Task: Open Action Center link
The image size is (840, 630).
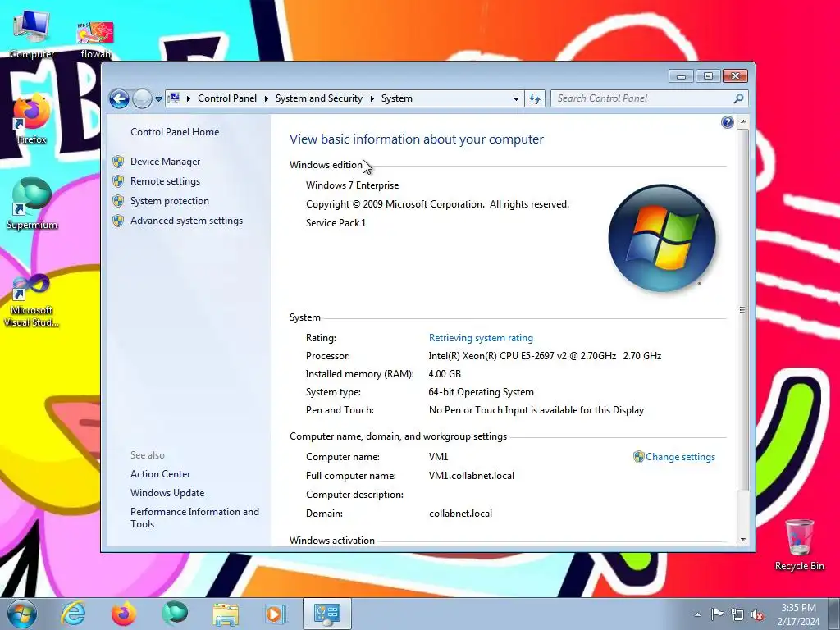Action: (160, 474)
